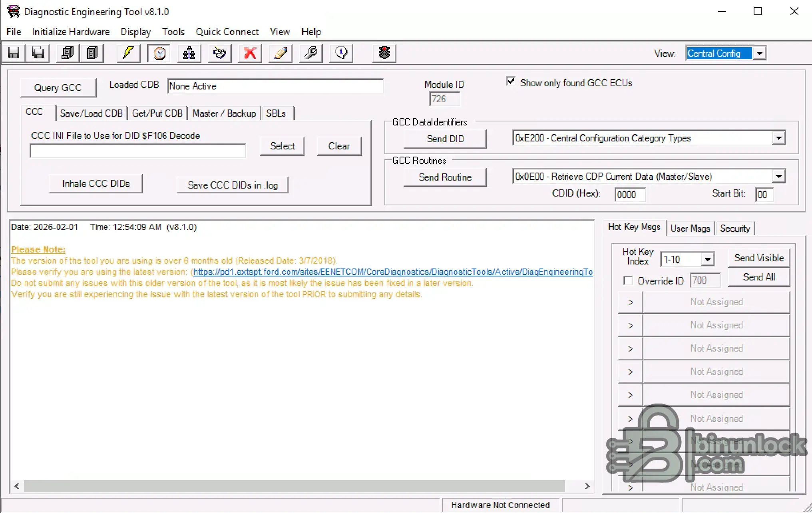Image resolution: width=812 pixels, height=513 pixels.
Task: Click the log horizontal scrollbar thumb
Action: (x=295, y=486)
